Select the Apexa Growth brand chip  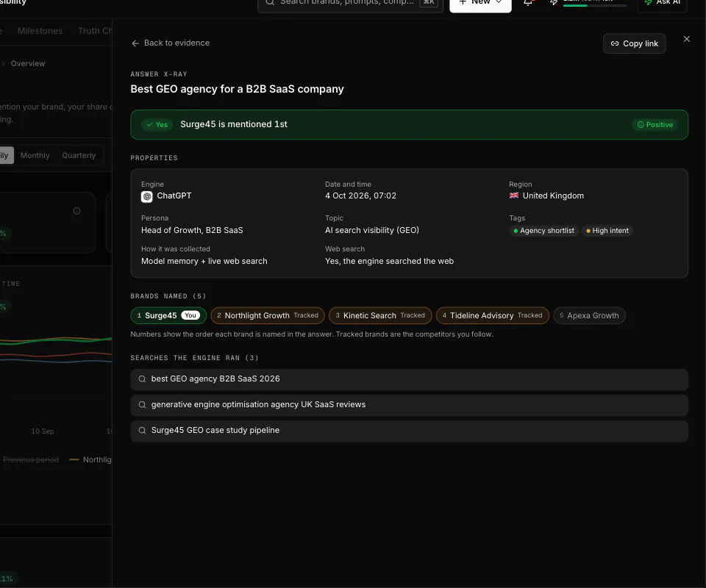point(589,315)
